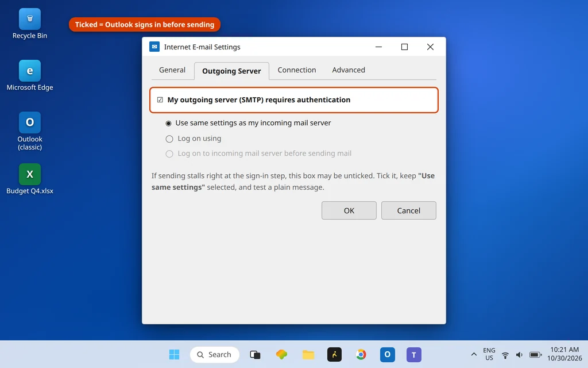Minimize the Internet E-mail Settings window

click(379, 47)
